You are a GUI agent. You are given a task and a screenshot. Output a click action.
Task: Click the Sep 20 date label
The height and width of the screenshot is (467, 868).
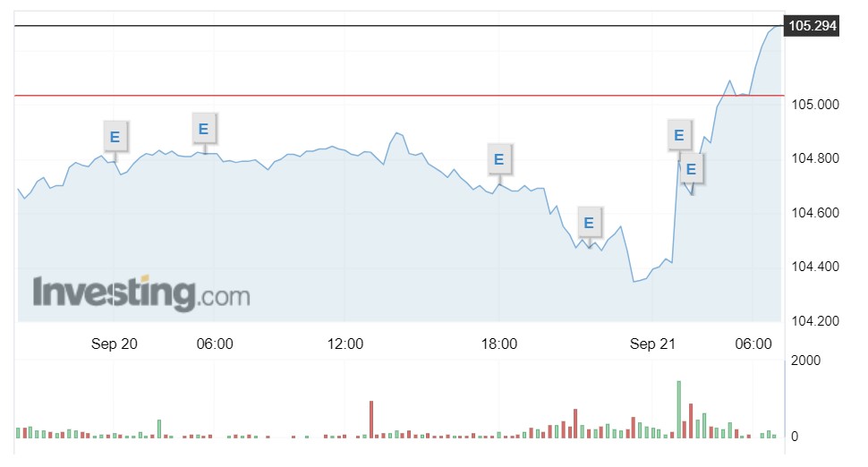point(114,344)
